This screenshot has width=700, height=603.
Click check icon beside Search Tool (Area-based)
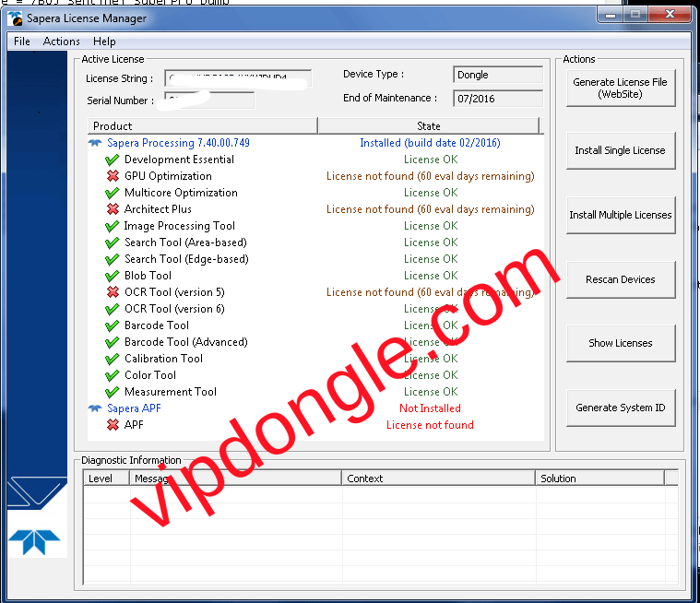coord(112,242)
